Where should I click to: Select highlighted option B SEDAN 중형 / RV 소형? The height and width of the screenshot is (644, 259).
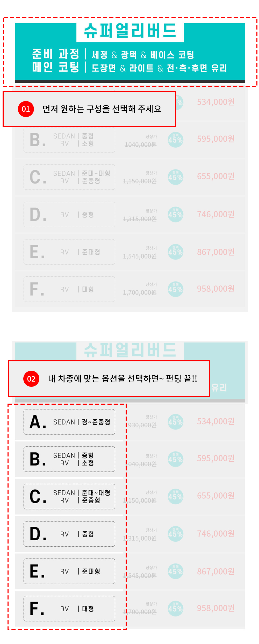click(x=69, y=459)
